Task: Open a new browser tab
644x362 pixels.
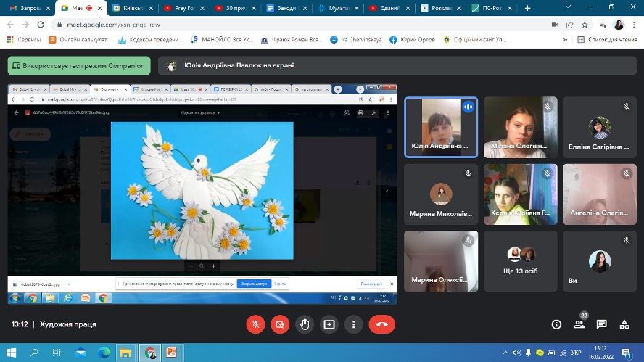Action: [x=527, y=8]
